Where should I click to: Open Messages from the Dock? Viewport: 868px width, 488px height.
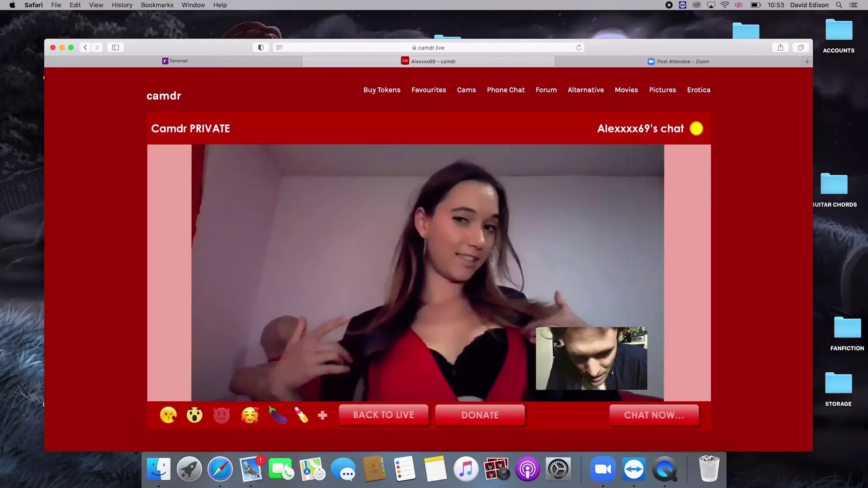coord(343,469)
